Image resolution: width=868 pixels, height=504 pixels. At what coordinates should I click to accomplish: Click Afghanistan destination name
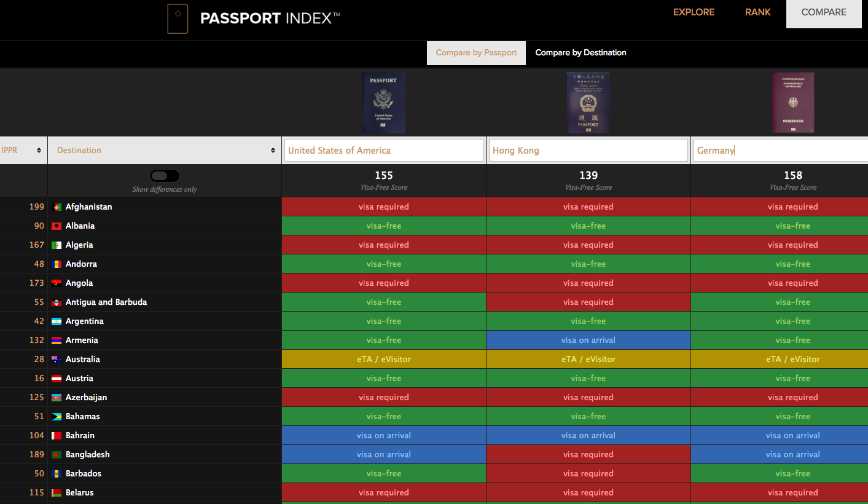point(88,207)
